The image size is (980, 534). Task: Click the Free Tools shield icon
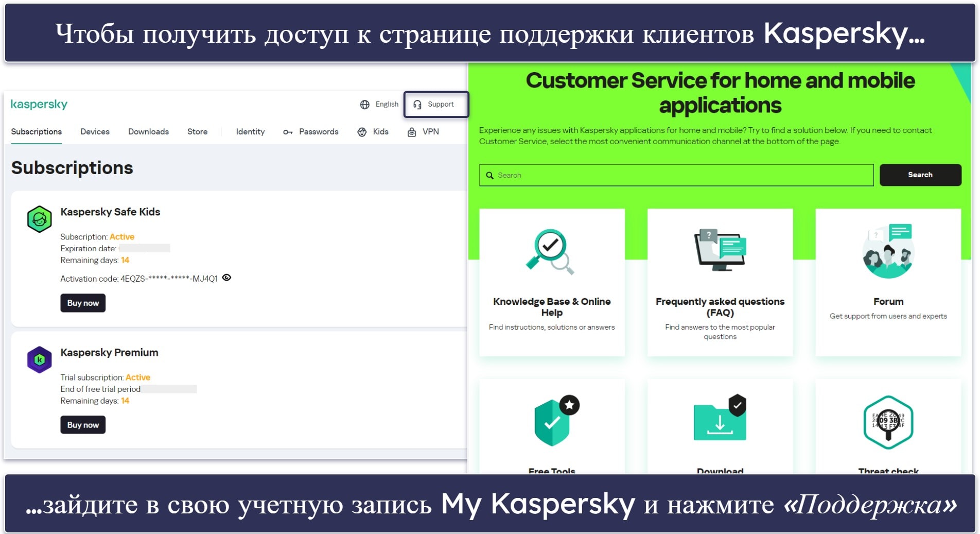tap(556, 421)
